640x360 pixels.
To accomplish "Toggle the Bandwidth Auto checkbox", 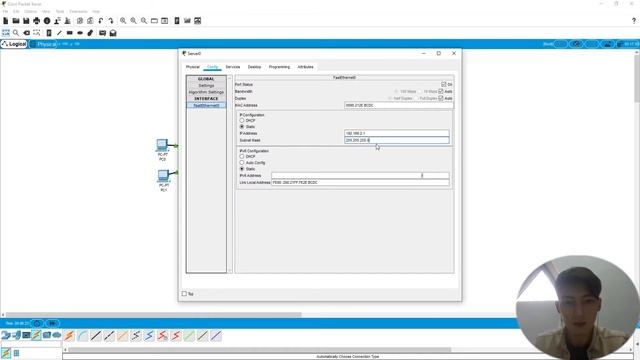I will [x=441, y=91].
